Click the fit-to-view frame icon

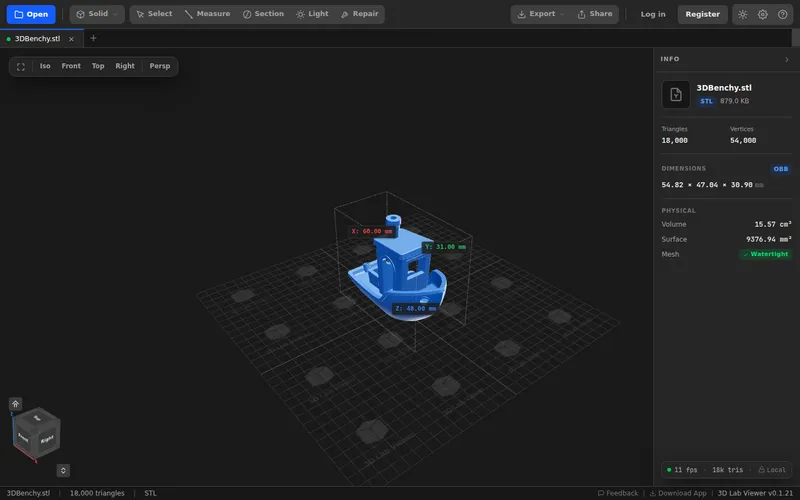21,66
